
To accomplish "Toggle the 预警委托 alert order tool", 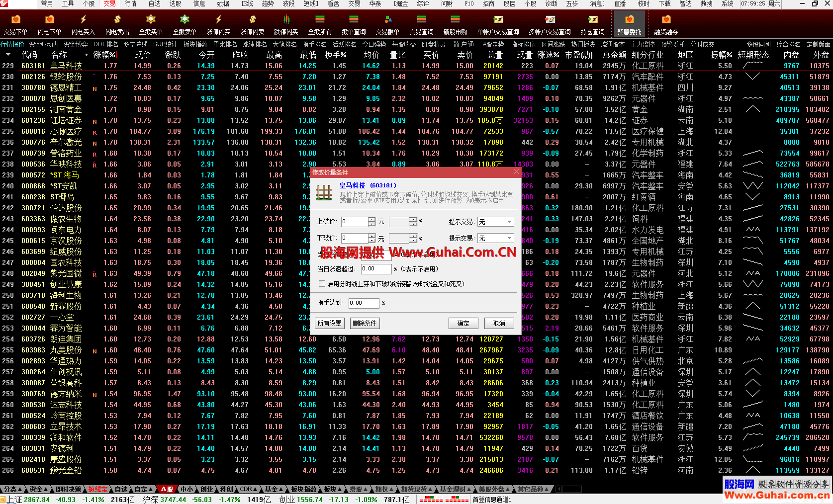I will pos(629,24).
